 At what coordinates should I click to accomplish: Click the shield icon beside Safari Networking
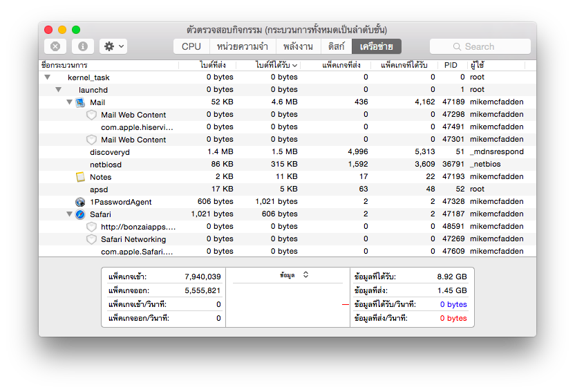coord(91,239)
